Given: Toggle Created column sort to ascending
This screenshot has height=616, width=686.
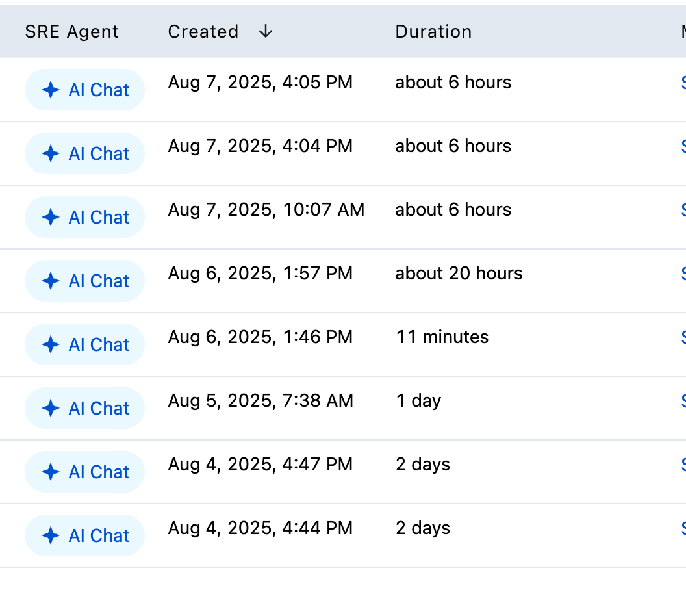Looking at the screenshot, I should (266, 31).
